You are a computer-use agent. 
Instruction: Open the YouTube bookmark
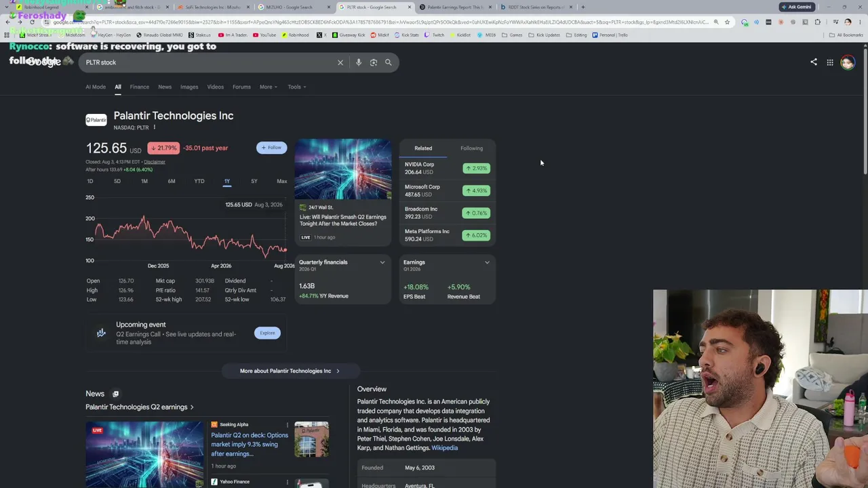pos(264,35)
